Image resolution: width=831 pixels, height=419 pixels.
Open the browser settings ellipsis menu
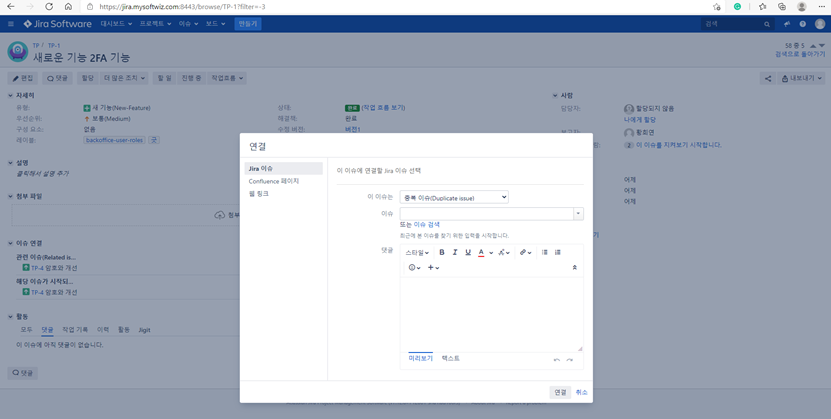tap(821, 7)
